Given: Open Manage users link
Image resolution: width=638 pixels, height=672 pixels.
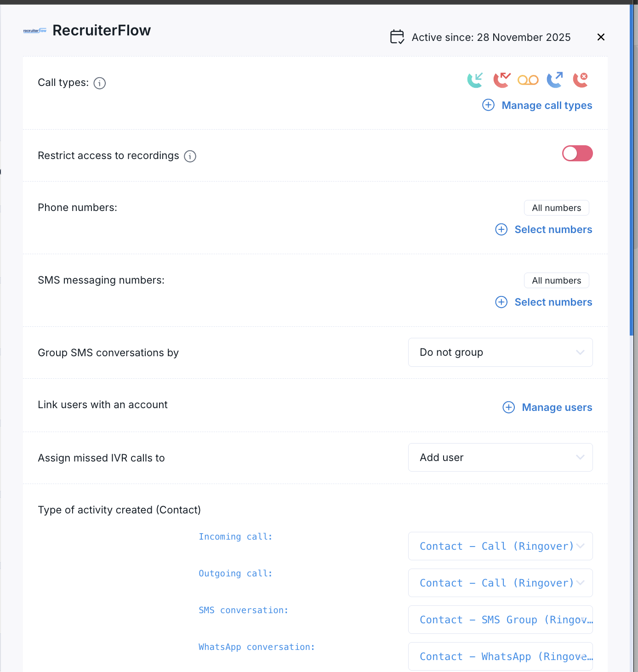Looking at the screenshot, I should tap(557, 407).
